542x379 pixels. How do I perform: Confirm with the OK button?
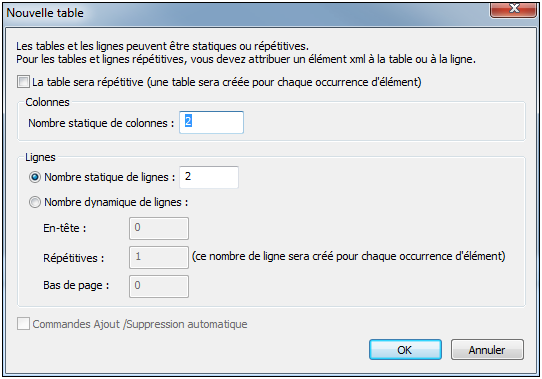[405, 350]
